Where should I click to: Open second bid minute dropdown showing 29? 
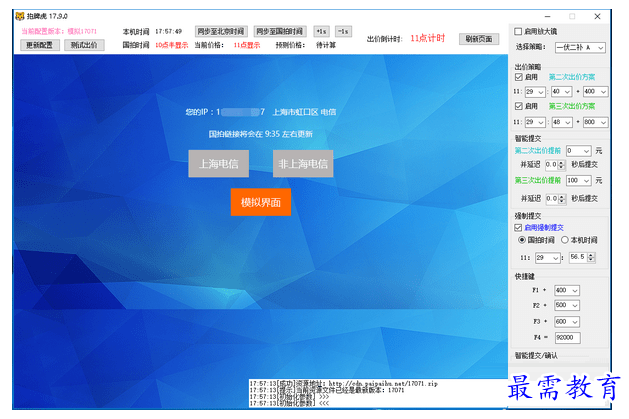[x=535, y=92]
